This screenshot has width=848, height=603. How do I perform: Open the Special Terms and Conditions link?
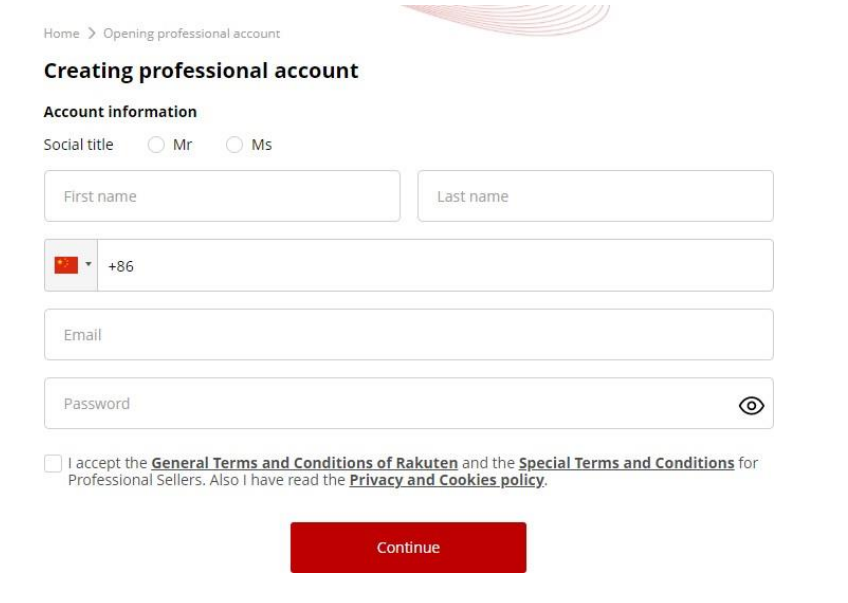(x=626, y=463)
